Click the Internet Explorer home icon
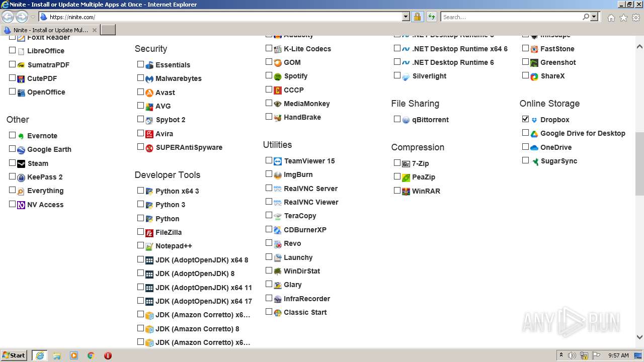The width and height of the screenshot is (644, 362). (611, 18)
